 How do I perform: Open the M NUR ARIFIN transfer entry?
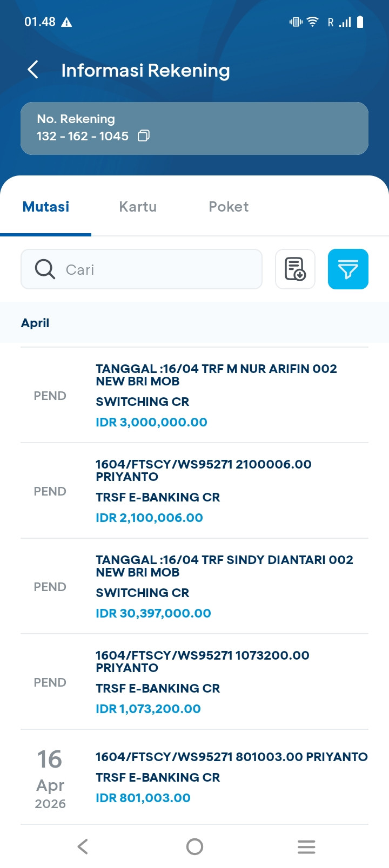[x=194, y=395]
